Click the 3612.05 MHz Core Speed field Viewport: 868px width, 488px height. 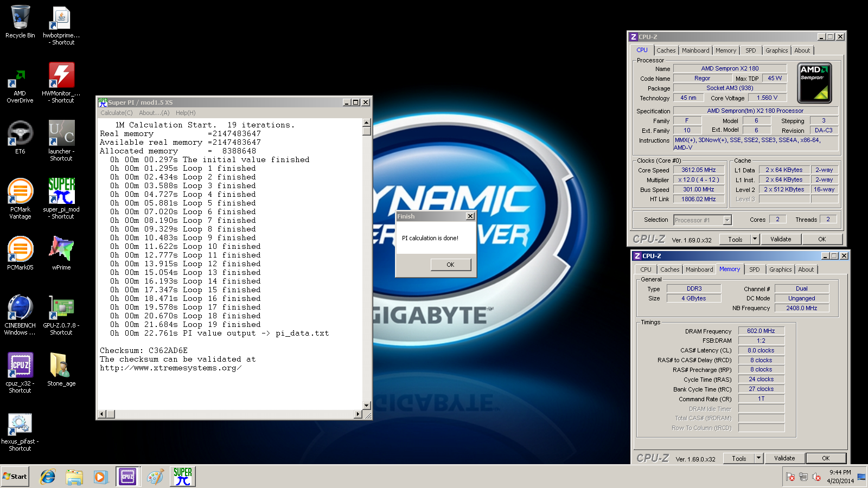(x=699, y=170)
